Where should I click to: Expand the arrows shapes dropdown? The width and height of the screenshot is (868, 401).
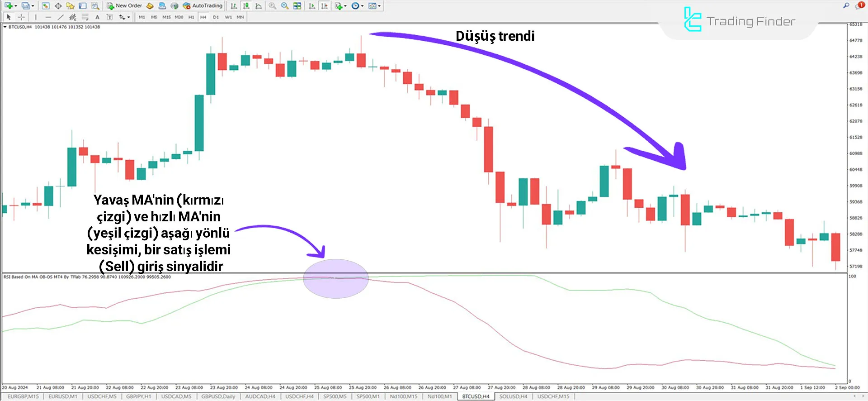click(x=129, y=17)
